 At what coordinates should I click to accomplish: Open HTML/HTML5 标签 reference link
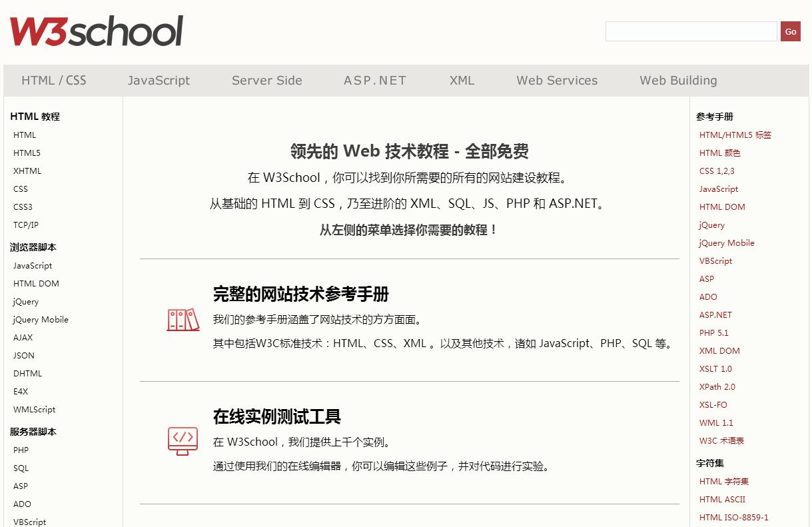(x=735, y=135)
